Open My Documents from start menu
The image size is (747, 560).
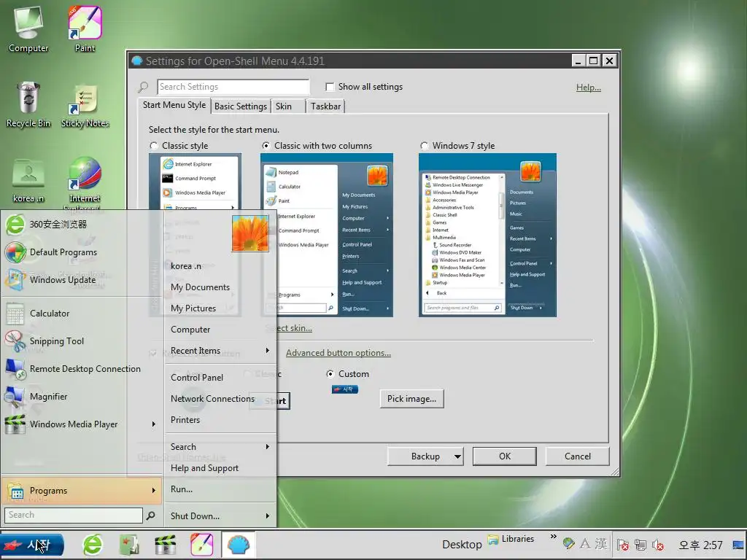220,287
